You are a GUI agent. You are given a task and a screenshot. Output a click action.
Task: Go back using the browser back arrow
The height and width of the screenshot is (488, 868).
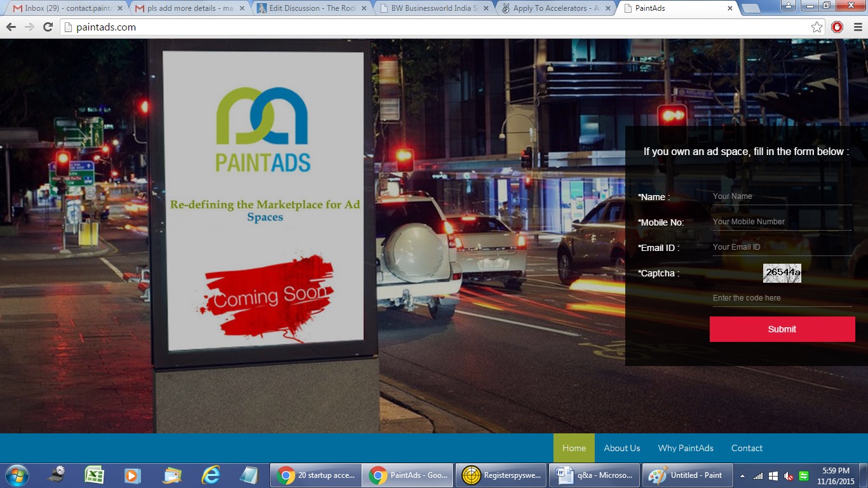pos(11,27)
